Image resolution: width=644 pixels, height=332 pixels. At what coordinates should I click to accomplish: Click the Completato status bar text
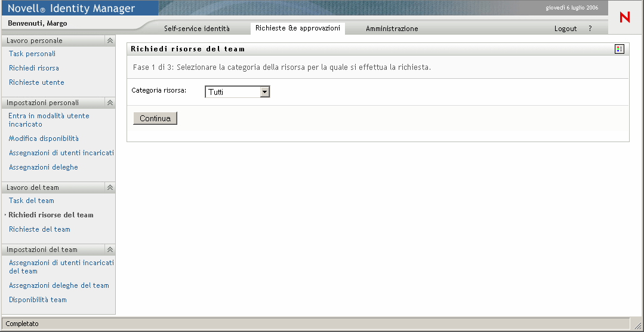click(x=22, y=324)
